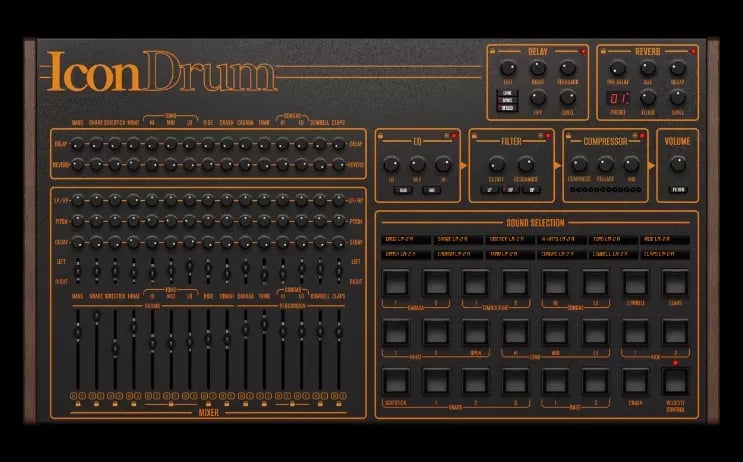
Task: Trigger the Crash pad
Action: pos(635,381)
